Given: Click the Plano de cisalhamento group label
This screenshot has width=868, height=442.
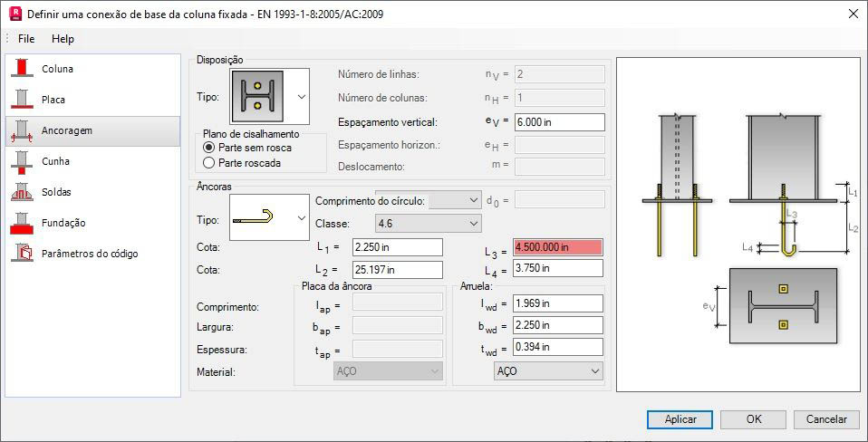Looking at the screenshot, I should coord(251,134).
